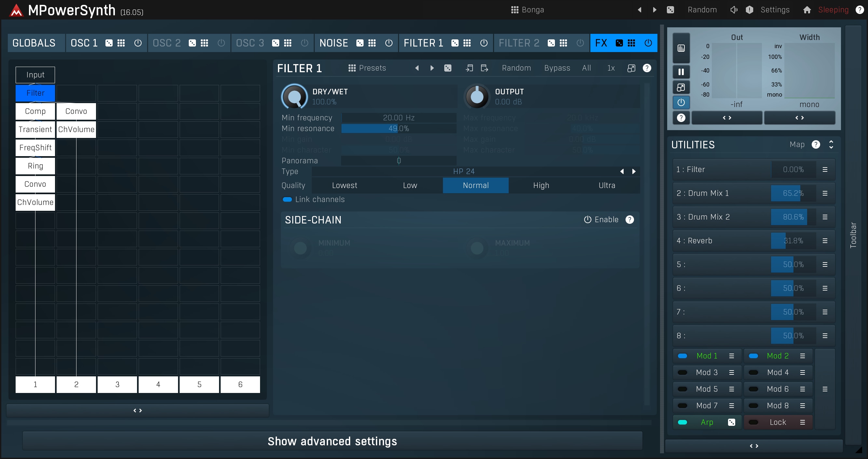Collapse the Utilities panel arrows

pos(831,144)
